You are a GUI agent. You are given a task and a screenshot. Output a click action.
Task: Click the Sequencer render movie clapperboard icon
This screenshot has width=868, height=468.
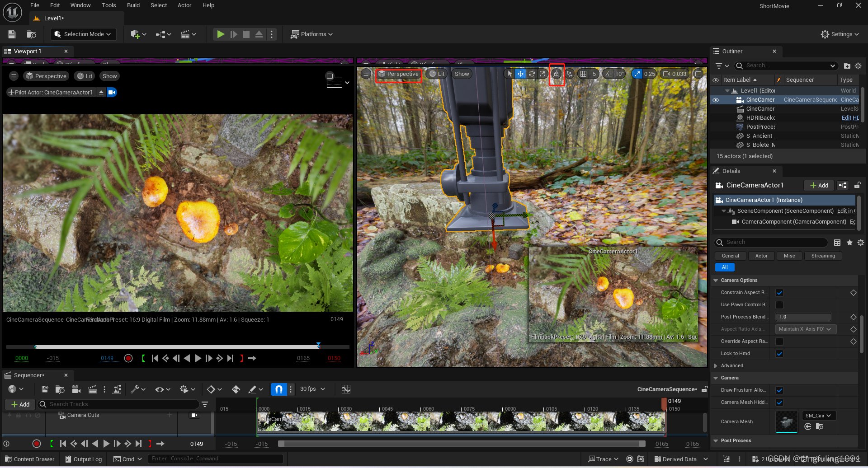(x=92, y=389)
